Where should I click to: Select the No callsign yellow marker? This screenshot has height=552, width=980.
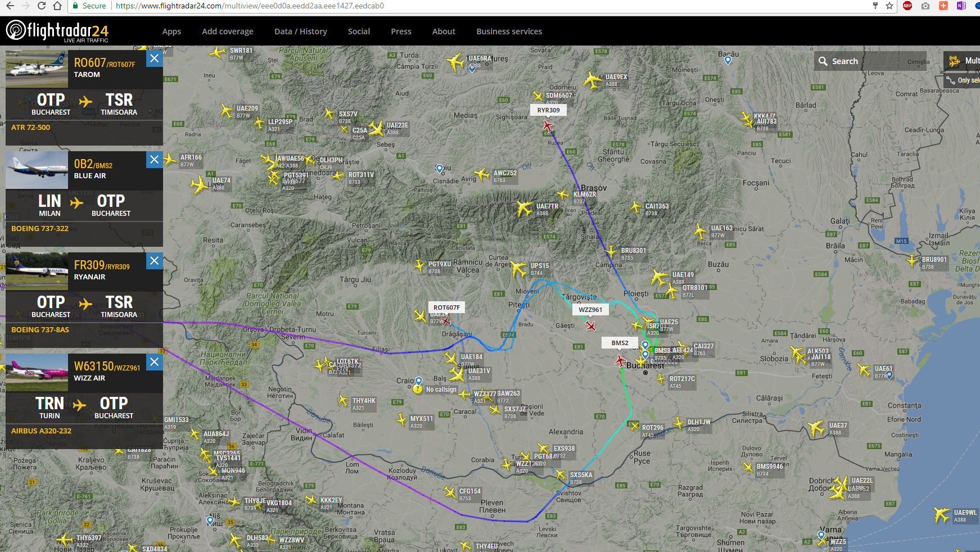[x=417, y=389]
